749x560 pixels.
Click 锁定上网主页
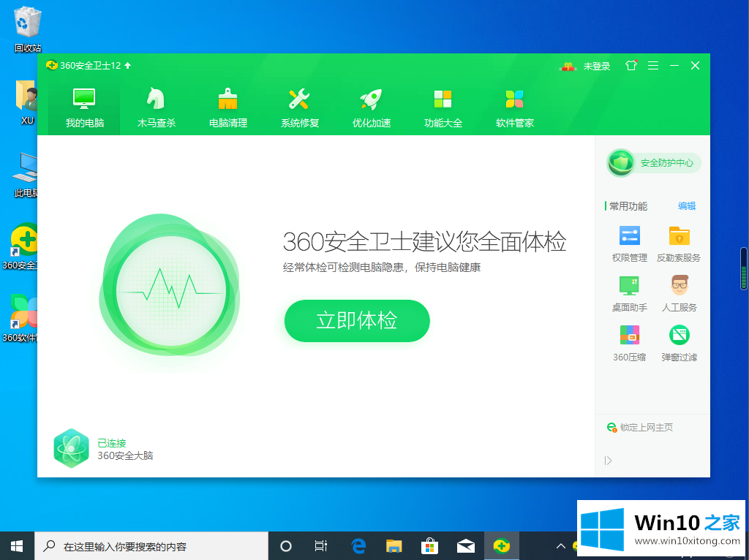[639, 427]
